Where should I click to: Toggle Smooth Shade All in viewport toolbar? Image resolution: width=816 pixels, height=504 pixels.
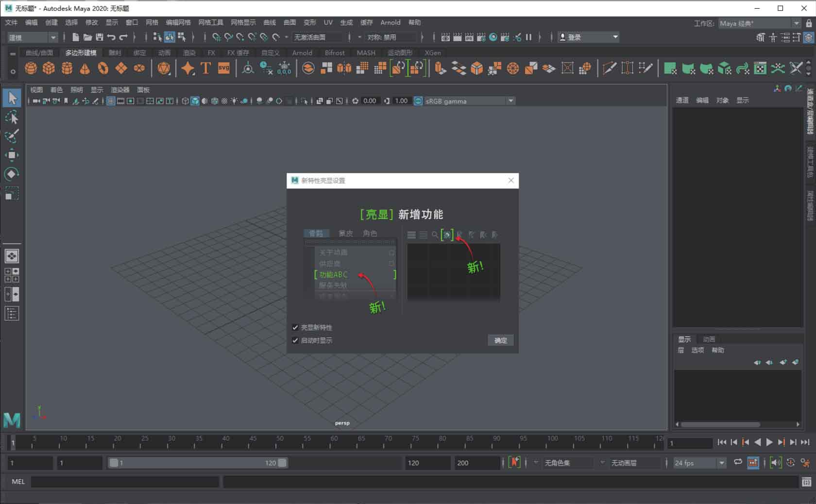point(195,101)
